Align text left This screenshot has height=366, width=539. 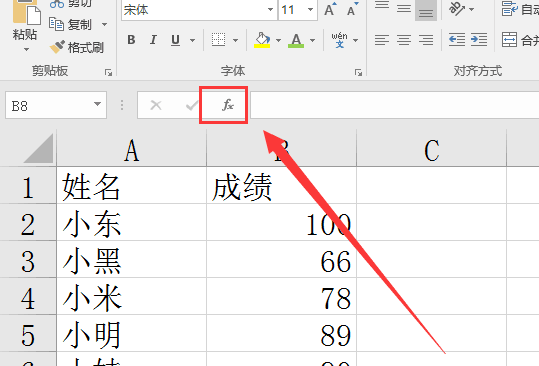(382, 40)
